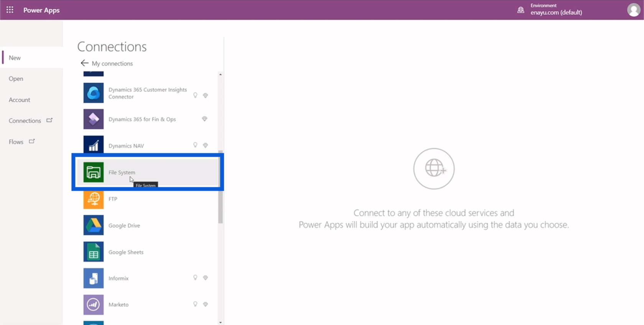Click the premium diamond icon beside Informix

pos(205,277)
